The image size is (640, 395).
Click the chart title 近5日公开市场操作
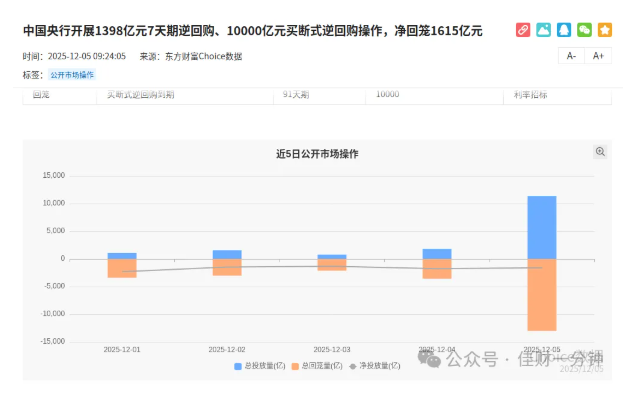pyautogui.click(x=317, y=154)
